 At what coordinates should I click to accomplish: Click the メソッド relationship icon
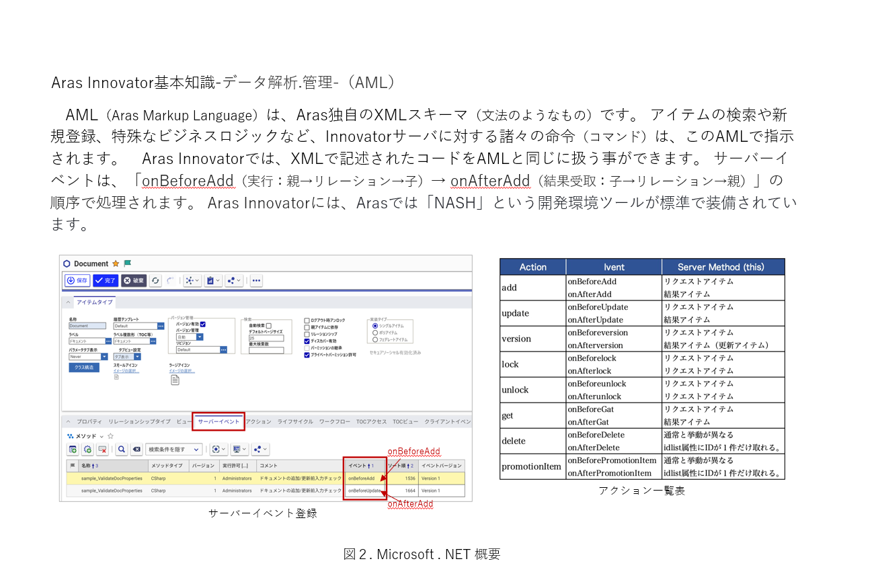(x=70, y=436)
